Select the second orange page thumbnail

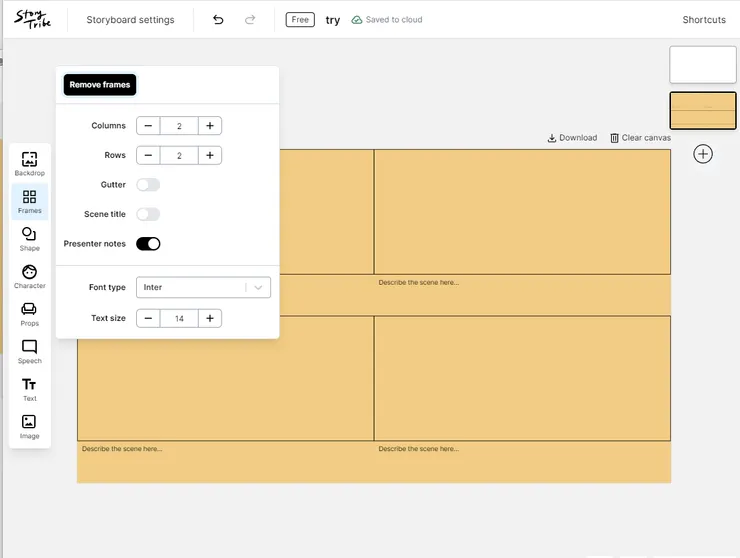point(703,110)
